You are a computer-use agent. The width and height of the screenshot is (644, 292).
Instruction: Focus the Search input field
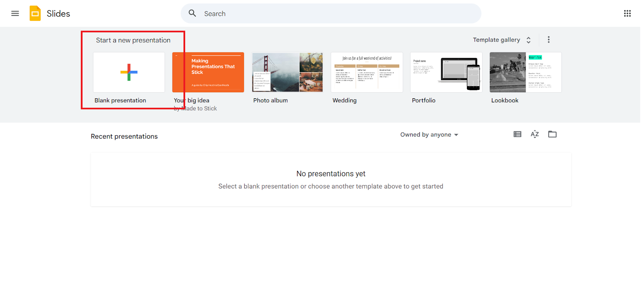point(331,13)
